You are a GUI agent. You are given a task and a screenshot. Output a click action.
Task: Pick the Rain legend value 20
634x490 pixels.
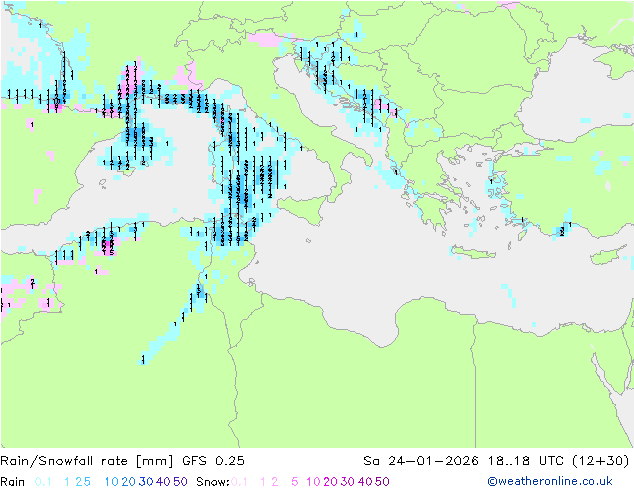pos(128,482)
